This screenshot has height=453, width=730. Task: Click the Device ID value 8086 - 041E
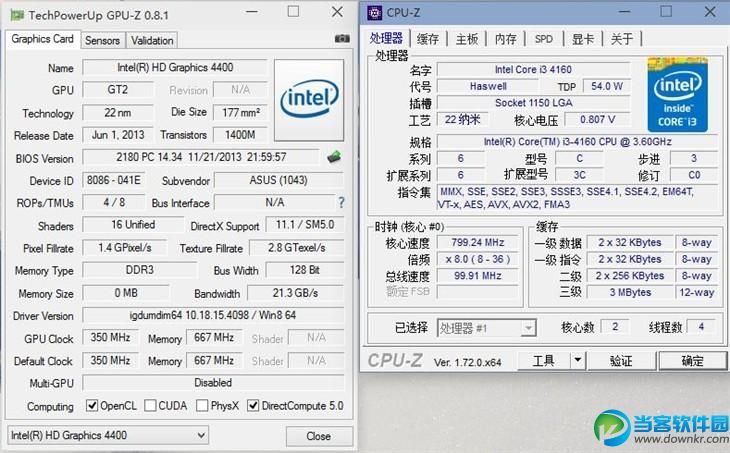tap(114, 180)
